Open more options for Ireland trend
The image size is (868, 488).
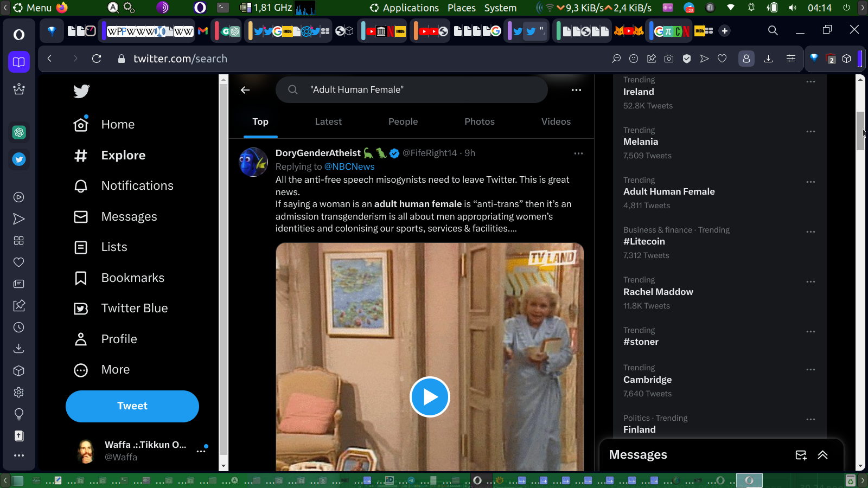point(810,82)
